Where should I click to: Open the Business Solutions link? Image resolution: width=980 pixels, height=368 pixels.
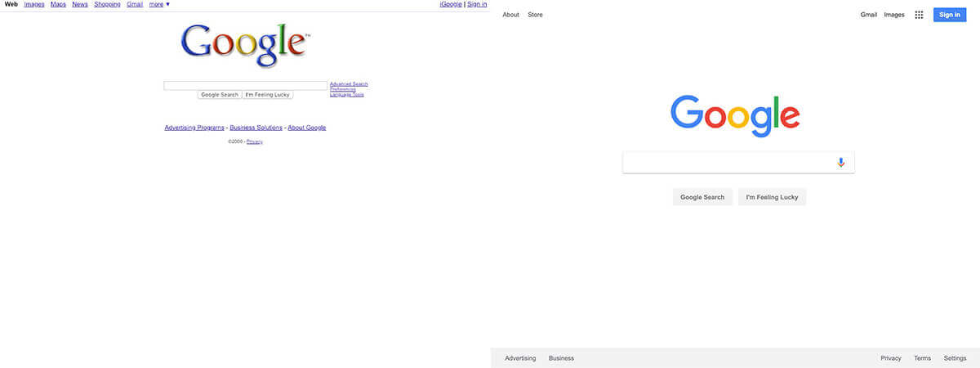[256, 128]
